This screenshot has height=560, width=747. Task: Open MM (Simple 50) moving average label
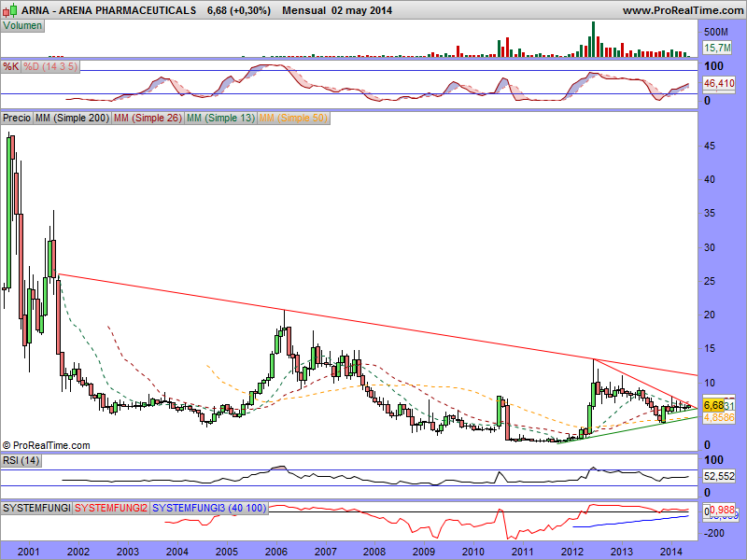click(x=293, y=119)
